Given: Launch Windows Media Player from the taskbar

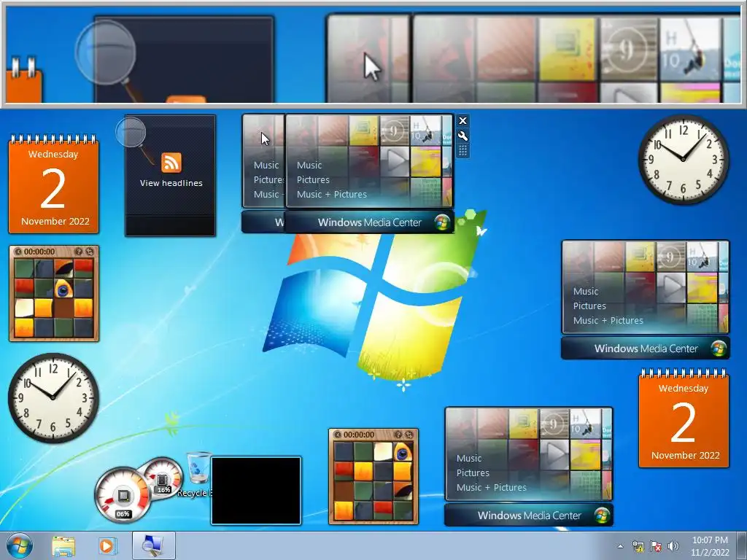Looking at the screenshot, I should point(107,545).
